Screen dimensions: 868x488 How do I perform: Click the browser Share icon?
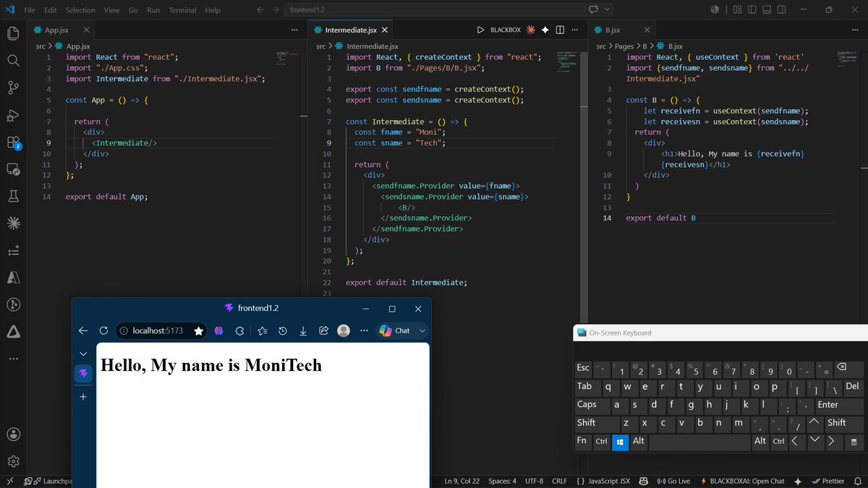pos(324,330)
